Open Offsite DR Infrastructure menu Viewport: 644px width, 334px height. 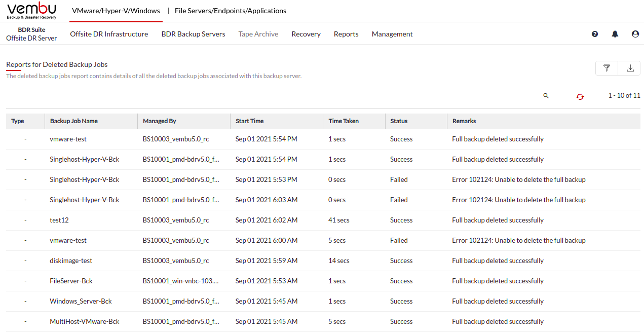tap(109, 34)
